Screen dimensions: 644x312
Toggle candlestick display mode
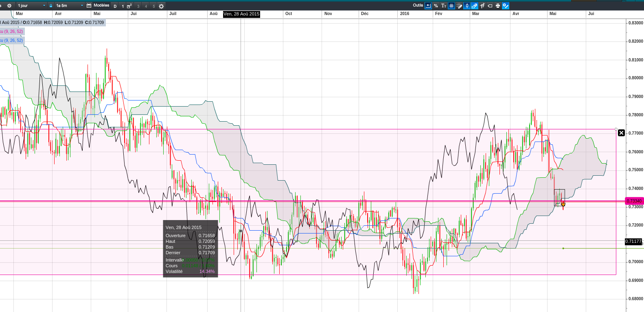[467, 6]
